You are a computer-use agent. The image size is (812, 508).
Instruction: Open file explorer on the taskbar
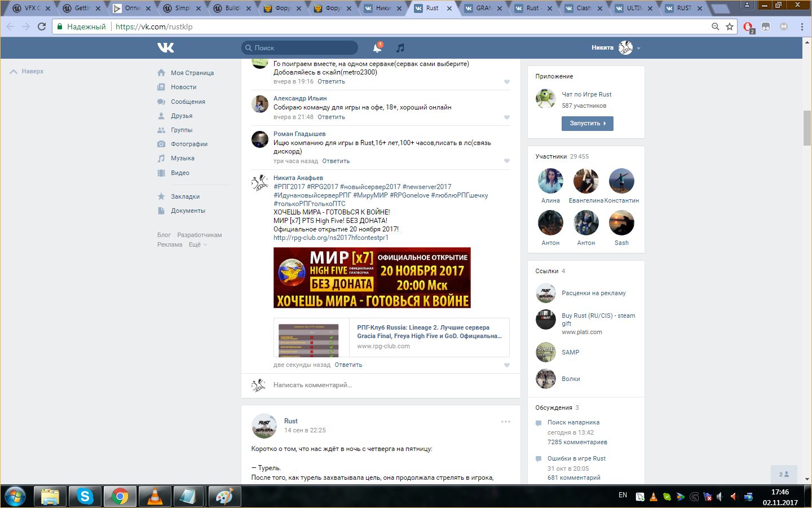tap(50, 496)
